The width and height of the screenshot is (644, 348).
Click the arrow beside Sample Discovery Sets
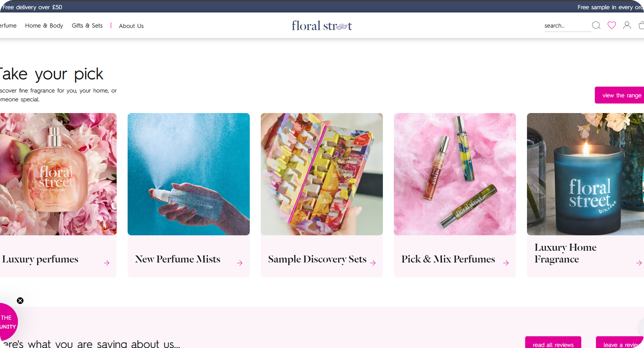[373, 263]
